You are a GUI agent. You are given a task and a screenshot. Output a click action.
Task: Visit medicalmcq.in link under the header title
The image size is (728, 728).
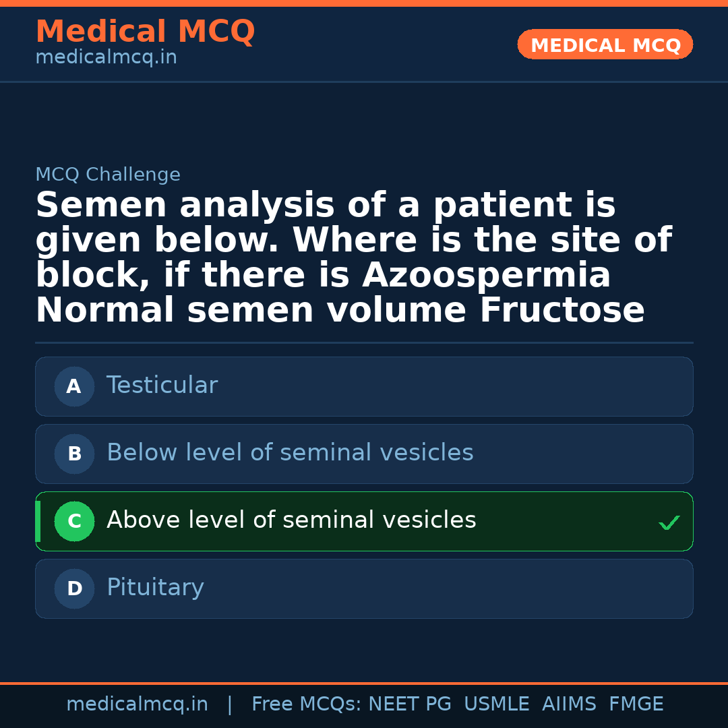tap(106, 58)
